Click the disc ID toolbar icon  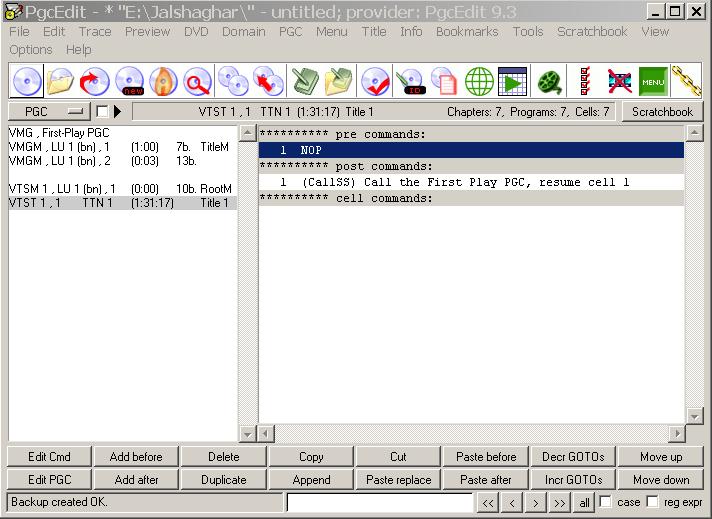click(x=410, y=81)
